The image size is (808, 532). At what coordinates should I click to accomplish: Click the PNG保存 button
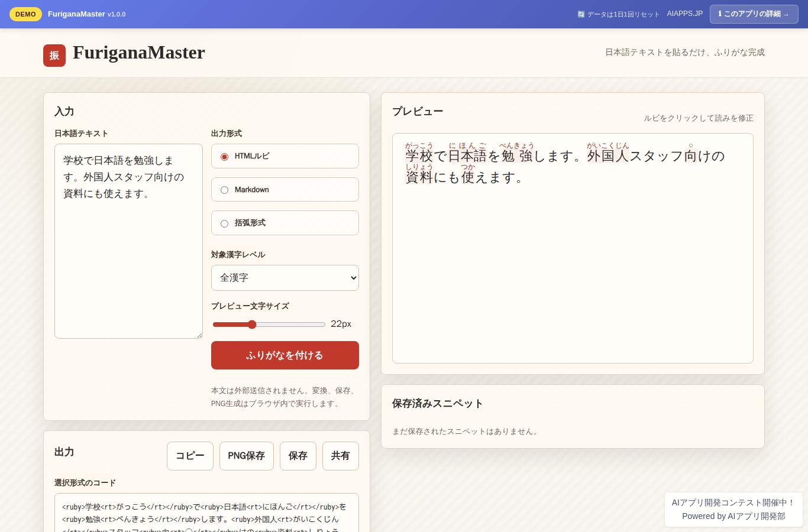pyautogui.click(x=247, y=456)
